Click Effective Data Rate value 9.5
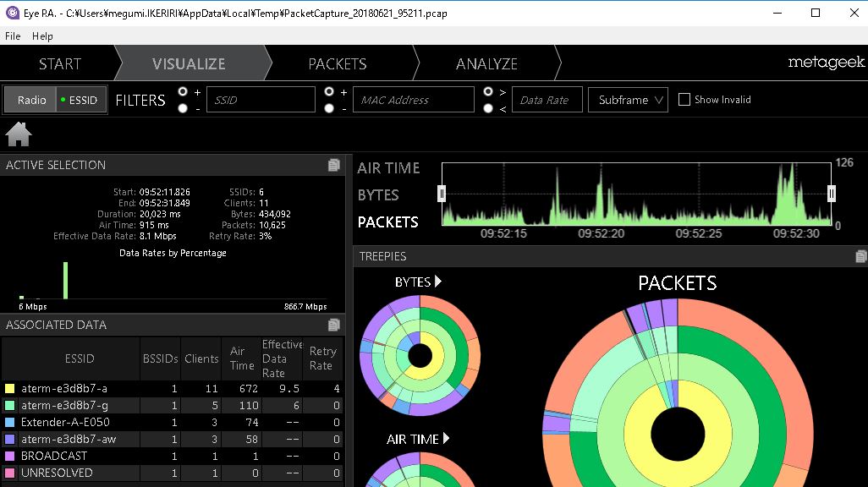 289,388
